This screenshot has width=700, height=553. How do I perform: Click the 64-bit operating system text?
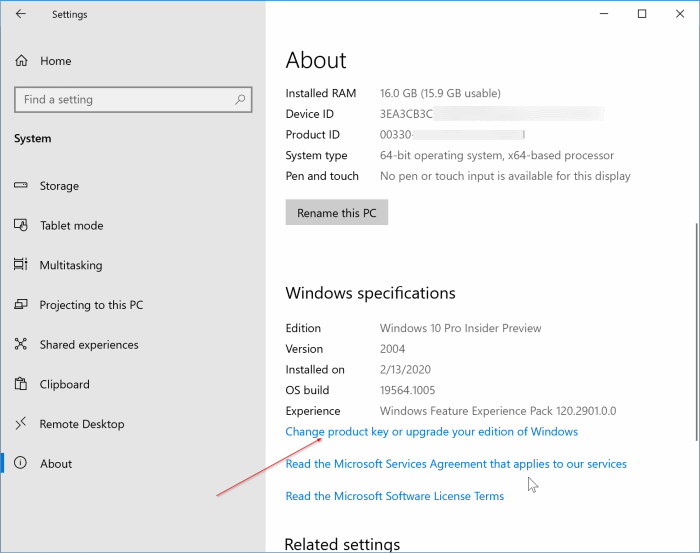pyautogui.click(x=496, y=155)
